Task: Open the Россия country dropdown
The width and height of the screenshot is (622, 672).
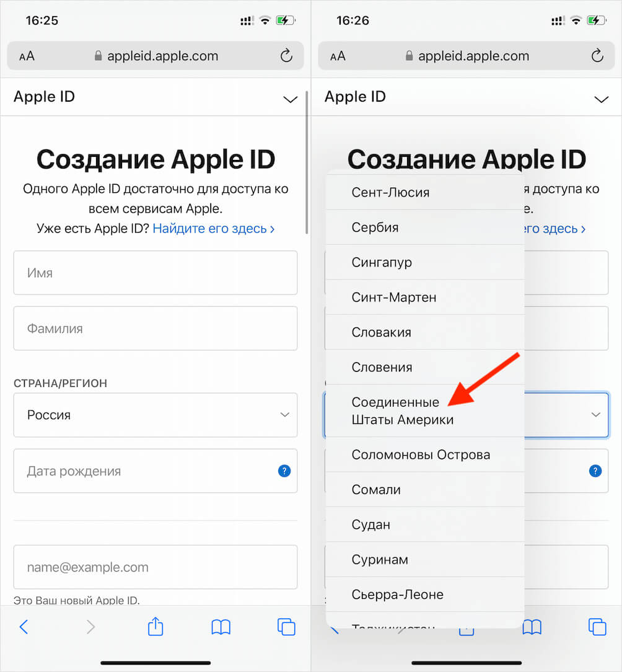Action: 155,415
